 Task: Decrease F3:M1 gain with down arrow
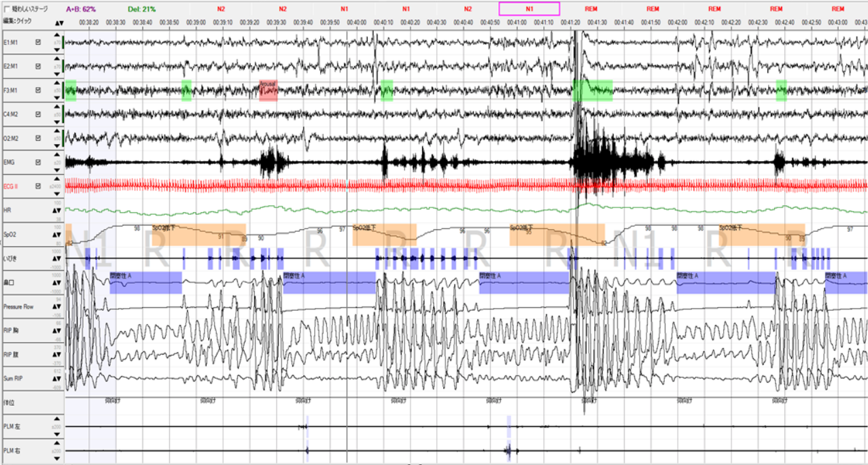[x=58, y=99]
